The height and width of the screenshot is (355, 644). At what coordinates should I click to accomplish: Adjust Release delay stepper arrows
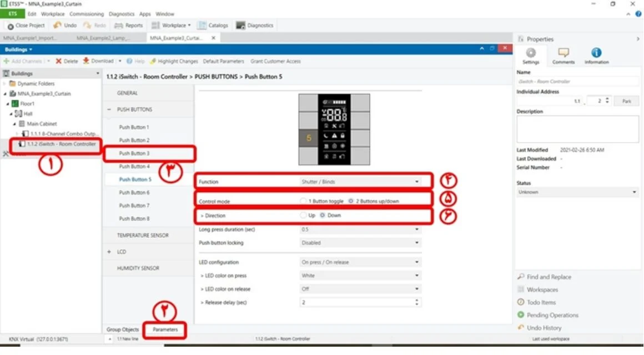(x=416, y=302)
